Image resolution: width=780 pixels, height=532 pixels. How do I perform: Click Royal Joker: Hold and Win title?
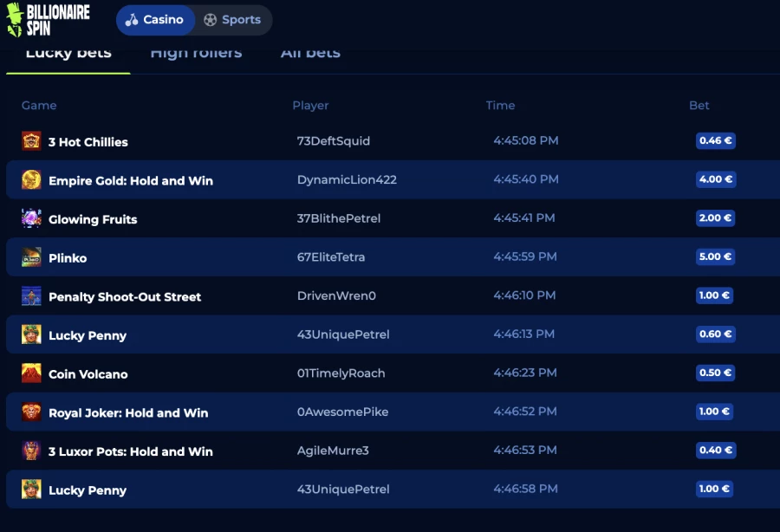click(128, 413)
